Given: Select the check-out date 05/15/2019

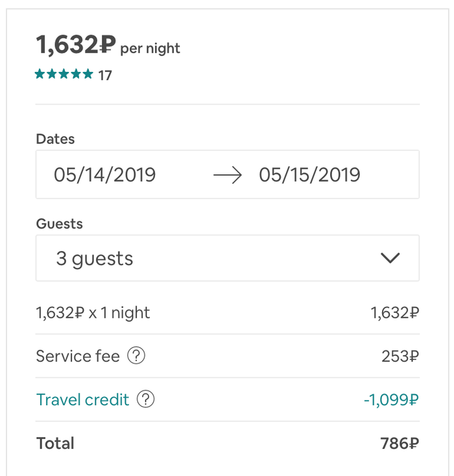Looking at the screenshot, I should (309, 175).
